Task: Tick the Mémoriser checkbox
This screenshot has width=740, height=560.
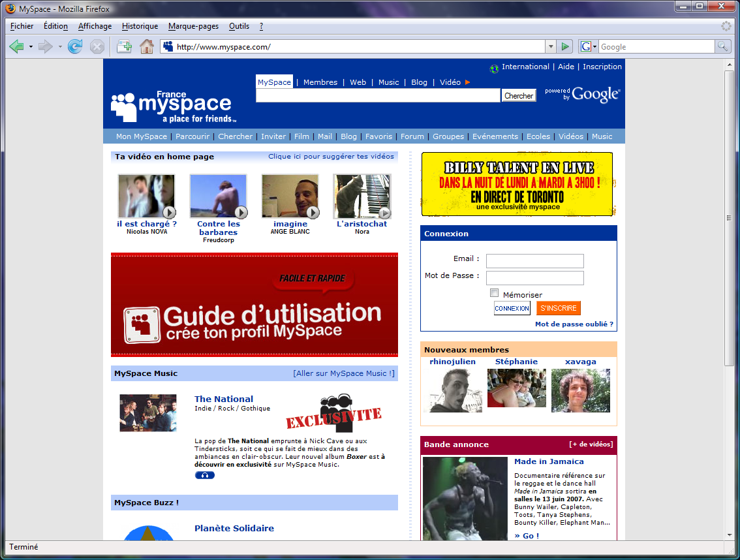Action: (495, 293)
